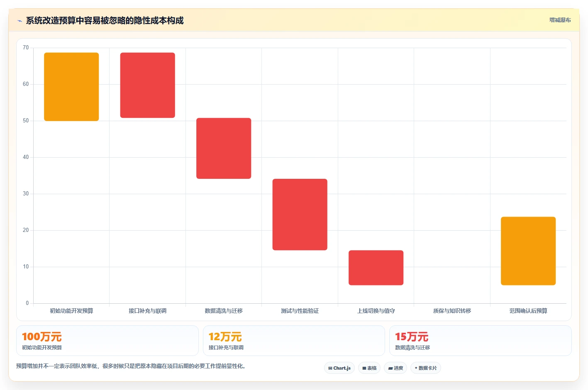Click the 进度 tag chip
Viewport: 588px width, 390px height.
click(395, 368)
